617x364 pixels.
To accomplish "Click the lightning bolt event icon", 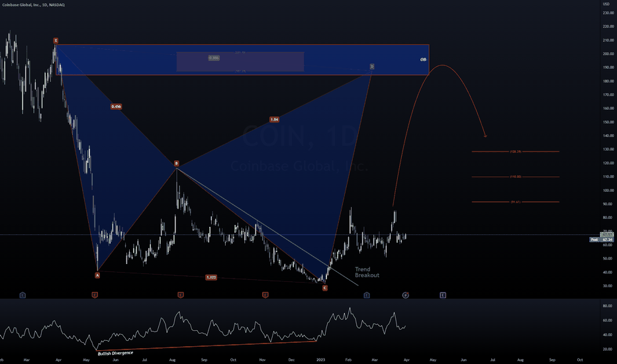I will 406,295.
